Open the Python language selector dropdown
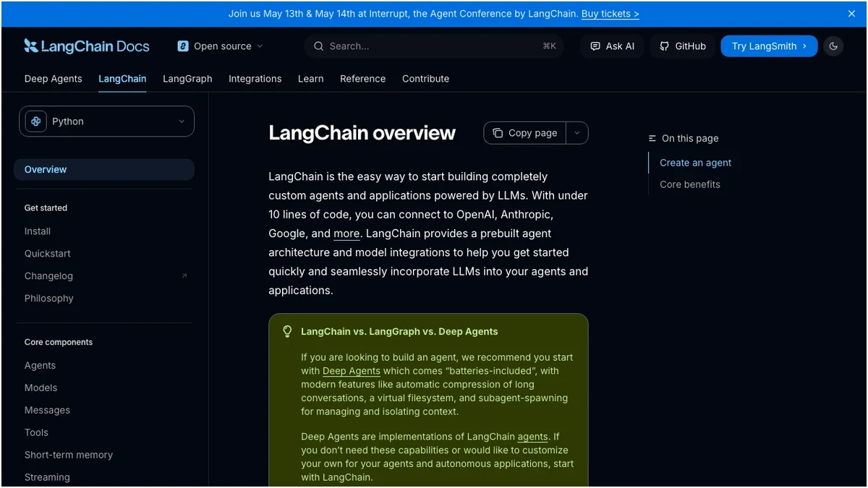Viewport: 868px width, 488px height. 182,121
